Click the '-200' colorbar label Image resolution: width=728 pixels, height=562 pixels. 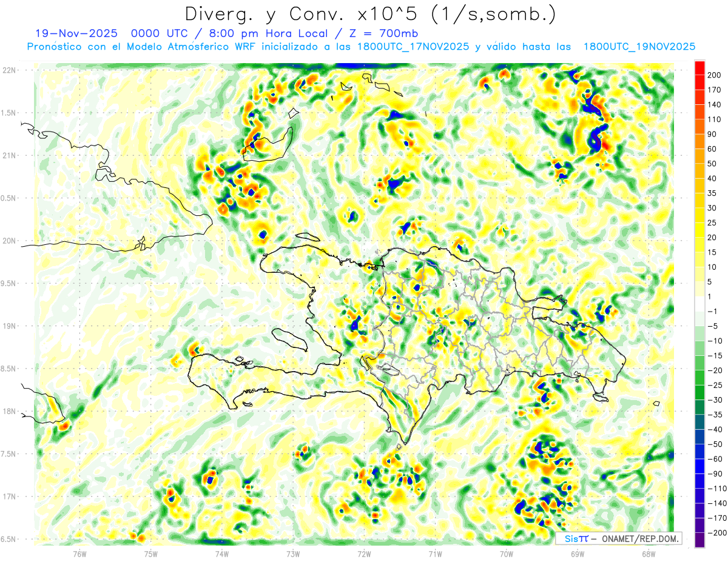pos(718,533)
